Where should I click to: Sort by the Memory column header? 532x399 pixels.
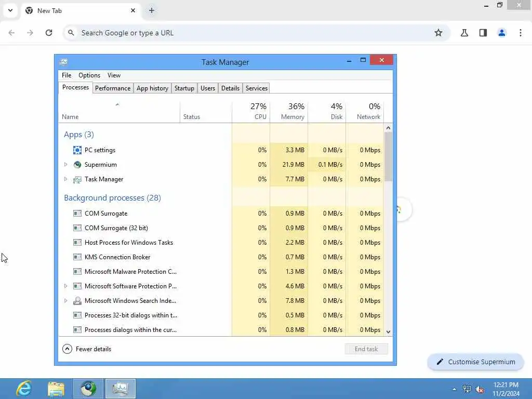[289, 112]
